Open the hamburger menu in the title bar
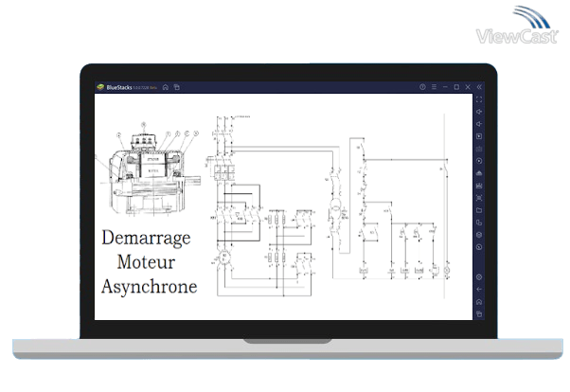The image size is (570, 392). [434, 87]
